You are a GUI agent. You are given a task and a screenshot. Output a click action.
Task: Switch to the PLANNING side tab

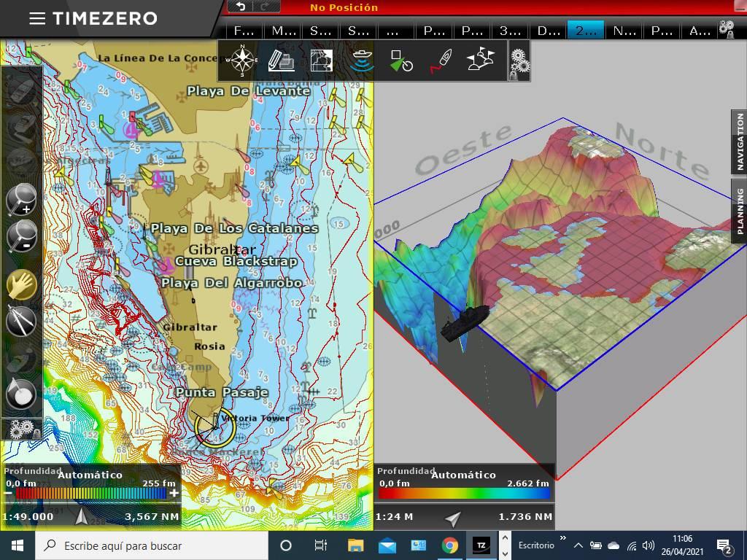739,211
